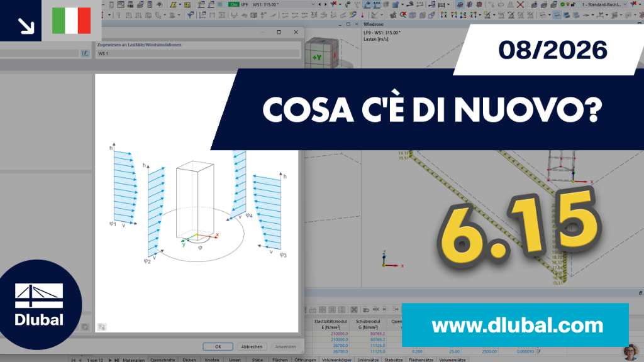644x362 pixels.
Task: Open the Materialien table tab
Action: tap(133, 360)
